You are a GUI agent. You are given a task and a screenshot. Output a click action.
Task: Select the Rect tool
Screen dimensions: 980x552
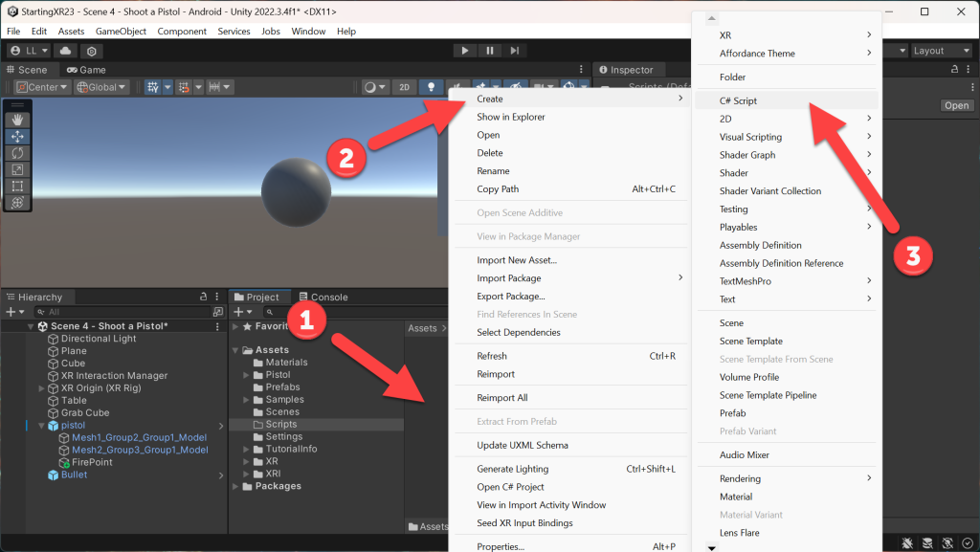click(17, 187)
